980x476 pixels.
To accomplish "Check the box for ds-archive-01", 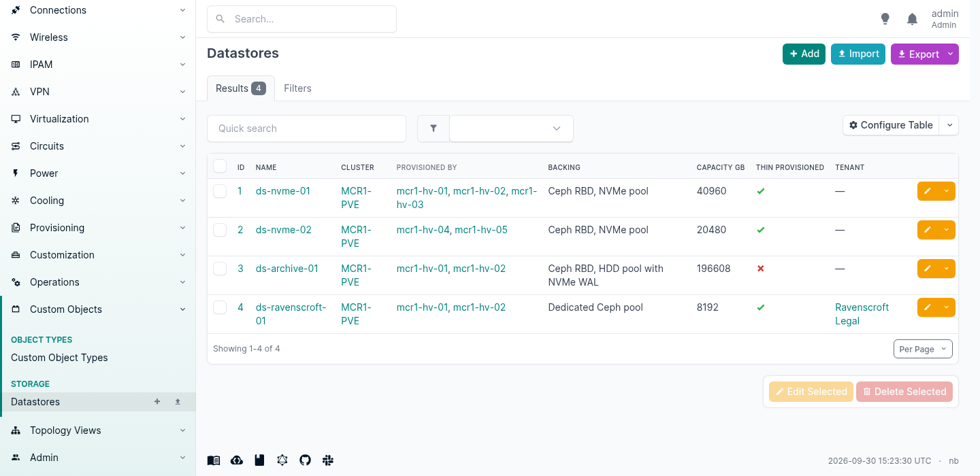I will click(220, 269).
